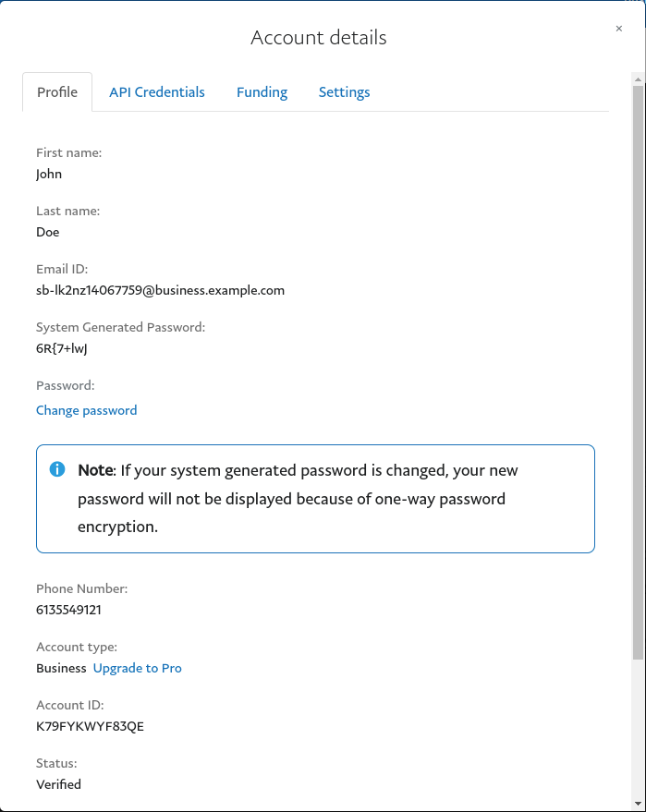Screen dimensions: 646x812
Task: Go to the Settings tab
Action: coord(344,92)
